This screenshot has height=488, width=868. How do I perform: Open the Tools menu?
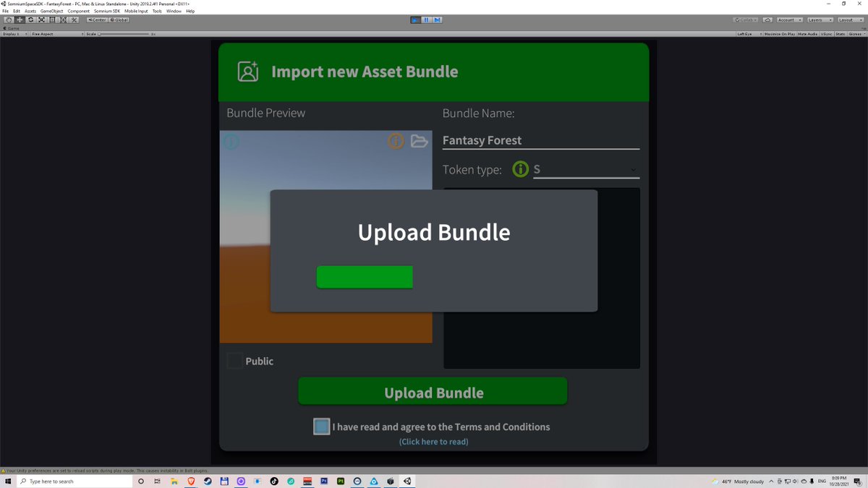click(x=157, y=11)
